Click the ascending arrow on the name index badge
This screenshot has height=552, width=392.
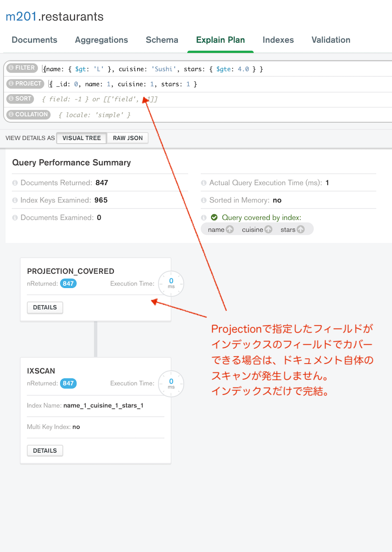[230, 229]
